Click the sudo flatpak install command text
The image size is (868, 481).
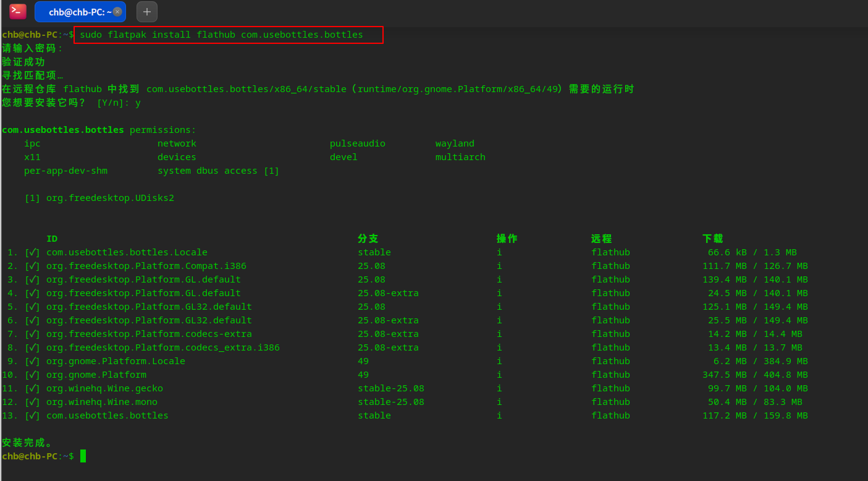point(221,35)
